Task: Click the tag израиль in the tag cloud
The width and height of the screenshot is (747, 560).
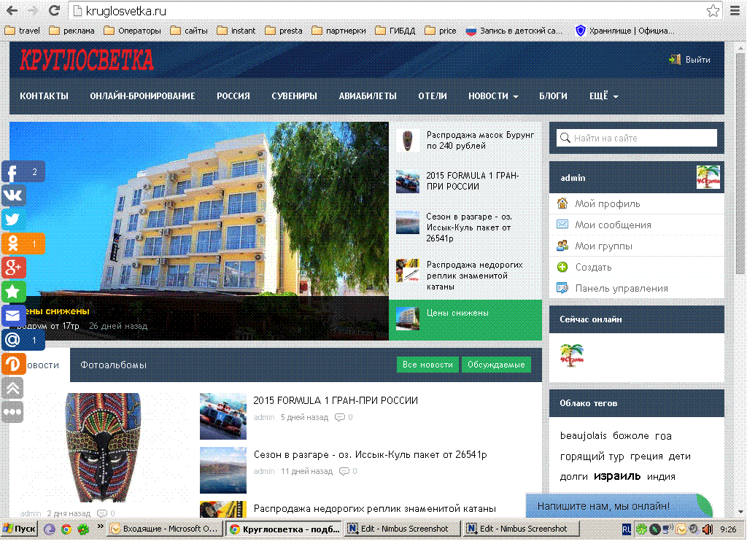Action: 617,476
